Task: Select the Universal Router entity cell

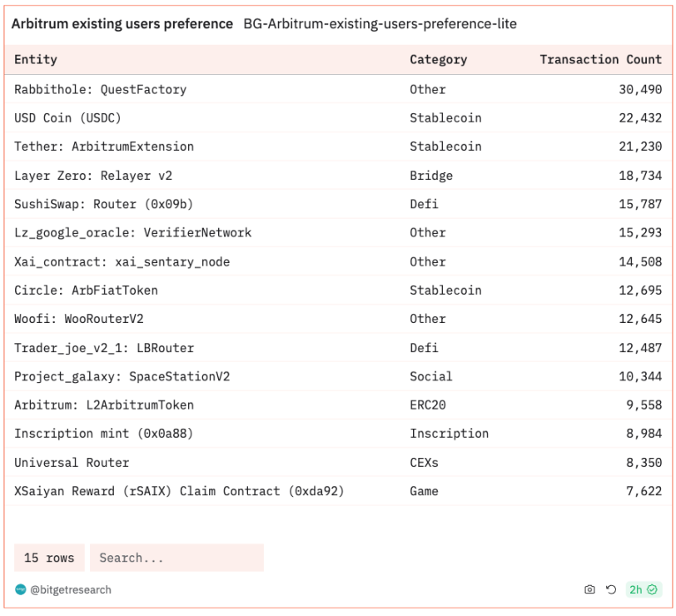Action: 72,462
